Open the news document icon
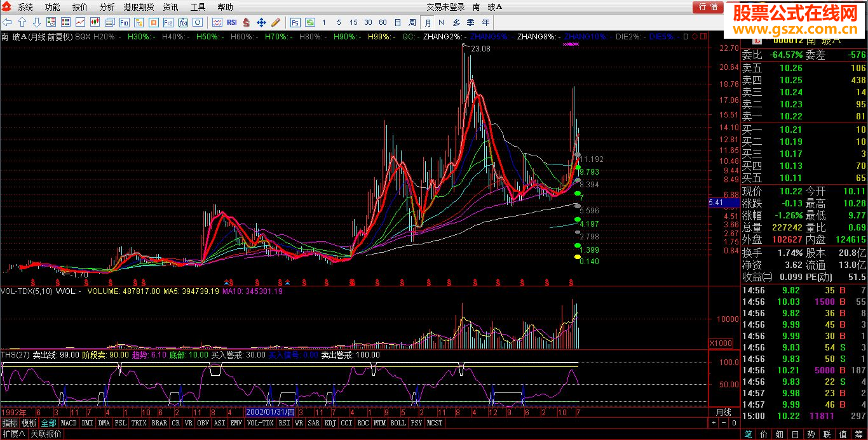The height and width of the screenshot is (440, 868). [x=109, y=22]
